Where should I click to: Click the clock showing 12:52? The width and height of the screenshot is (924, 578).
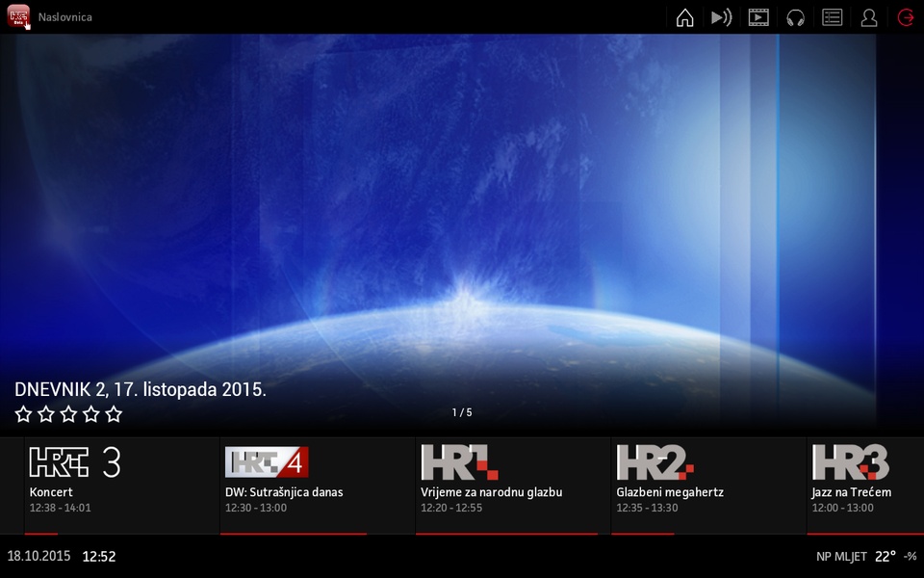[99, 556]
